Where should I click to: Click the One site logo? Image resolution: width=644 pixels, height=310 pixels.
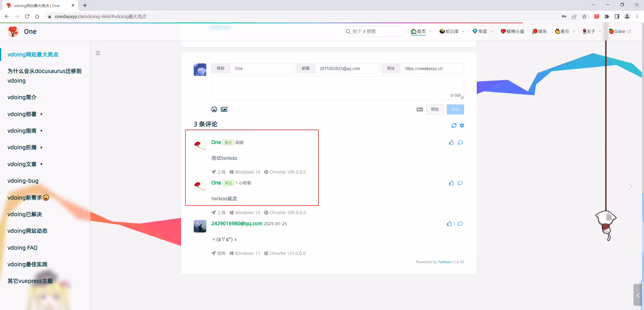click(13, 31)
